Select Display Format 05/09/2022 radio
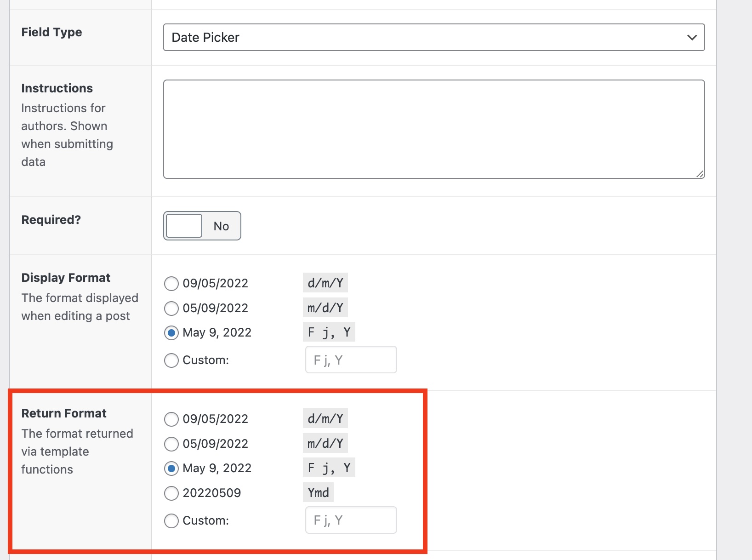752x560 pixels. [x=171, y=308]
